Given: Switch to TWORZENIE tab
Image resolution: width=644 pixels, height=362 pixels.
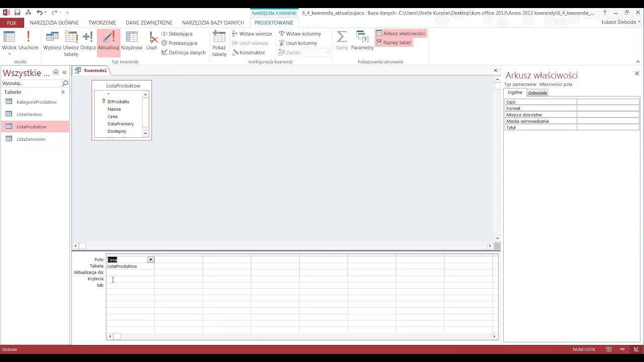Looking at the screenshot, I should pos(102,23).
